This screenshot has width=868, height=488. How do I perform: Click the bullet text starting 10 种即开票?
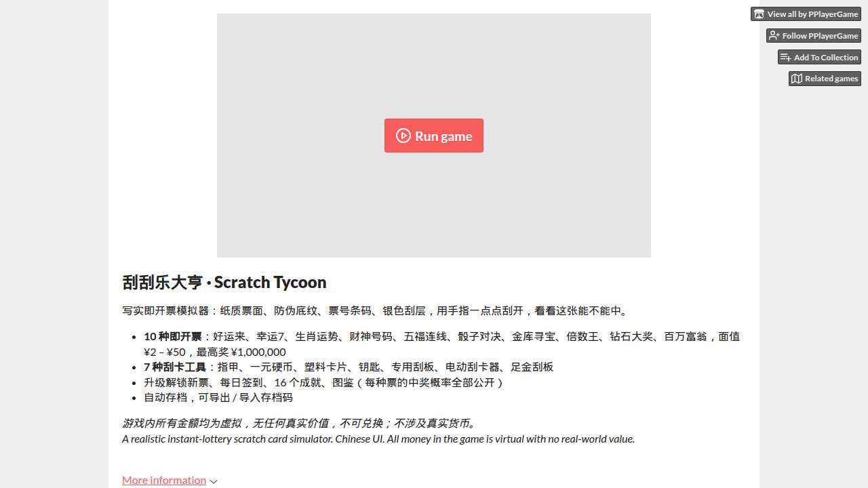coord(441,344)
